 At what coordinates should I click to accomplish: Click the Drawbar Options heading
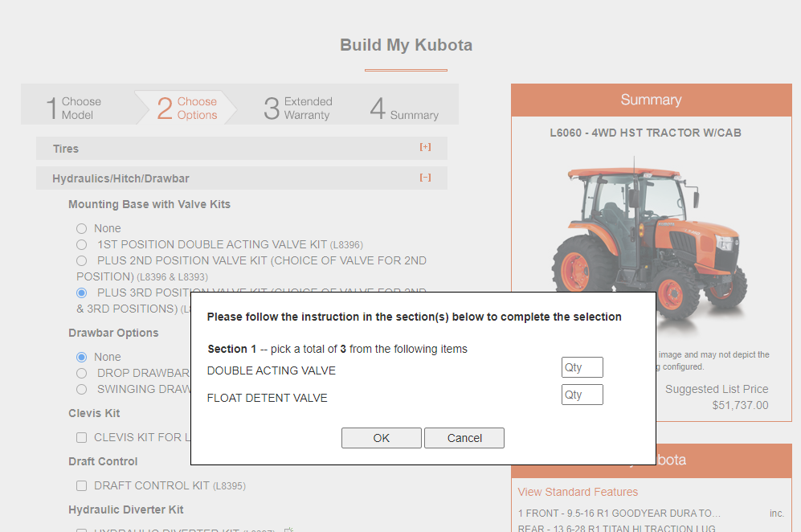coord(113,333)
